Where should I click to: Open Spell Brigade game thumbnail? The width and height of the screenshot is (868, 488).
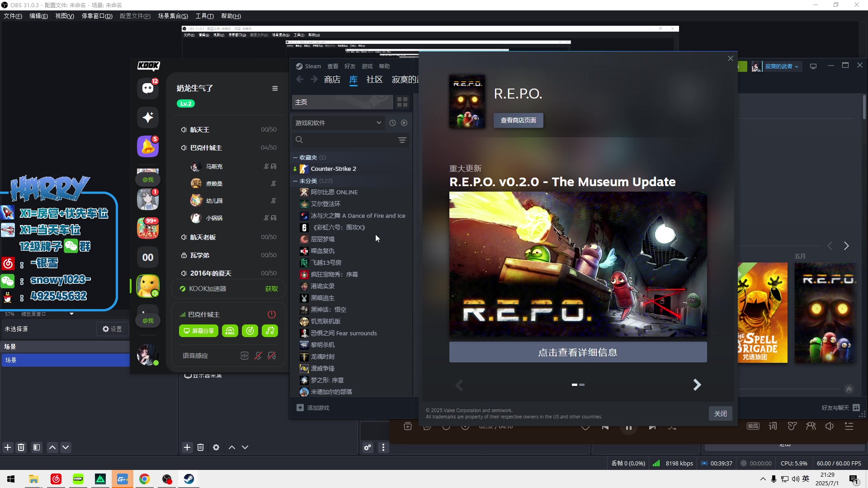pos(762,313)
